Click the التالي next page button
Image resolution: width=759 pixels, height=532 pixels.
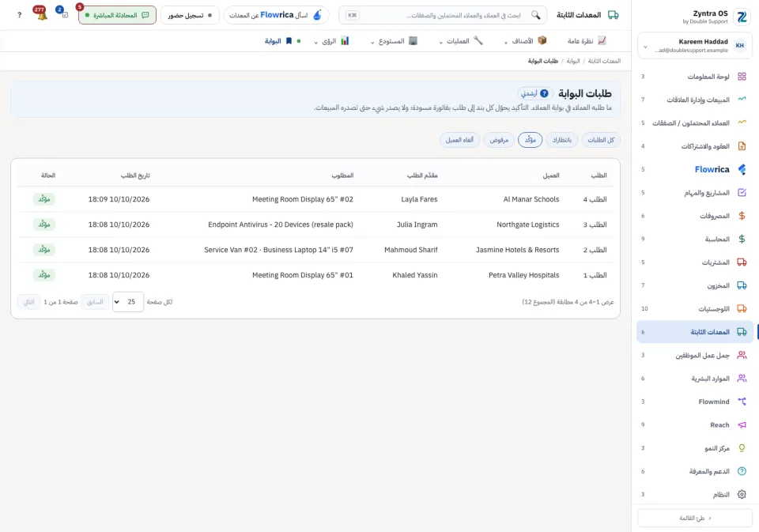(29, 302)
